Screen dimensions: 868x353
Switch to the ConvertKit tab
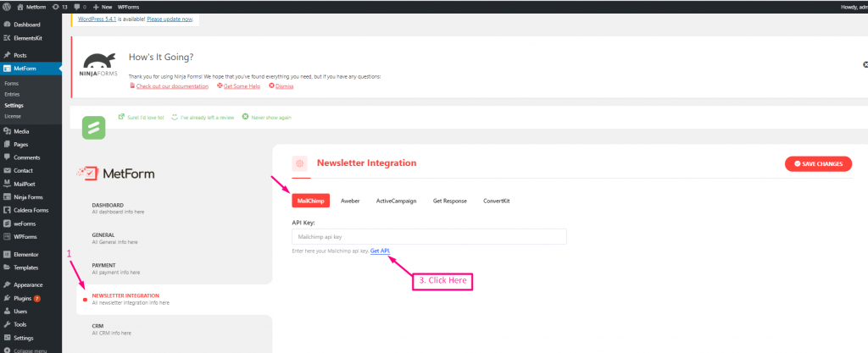point(496,201)
